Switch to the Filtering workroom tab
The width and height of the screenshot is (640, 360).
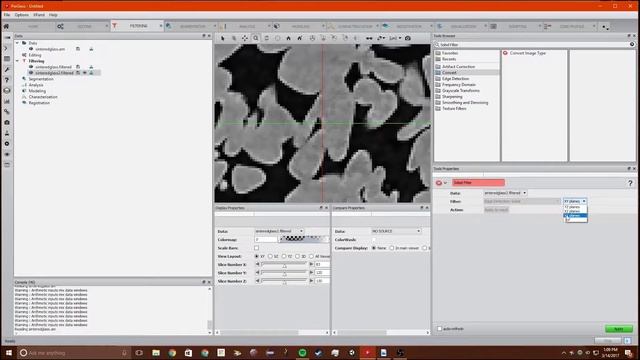[x=137, y=26]
